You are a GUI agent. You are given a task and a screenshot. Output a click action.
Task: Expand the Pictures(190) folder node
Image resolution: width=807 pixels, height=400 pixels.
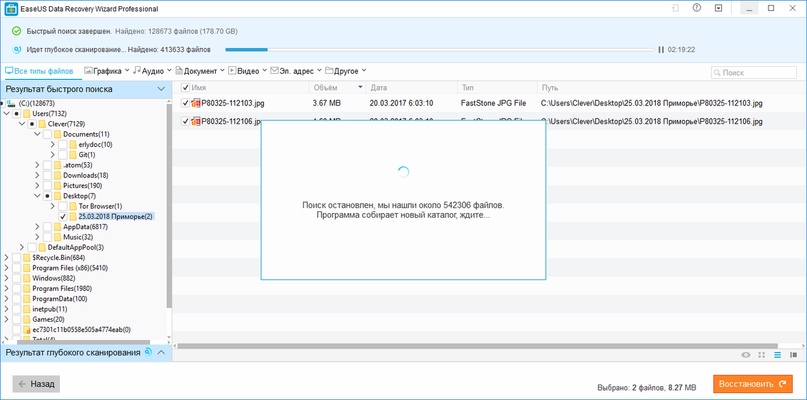pyautogui.click(x=36, y=186)
